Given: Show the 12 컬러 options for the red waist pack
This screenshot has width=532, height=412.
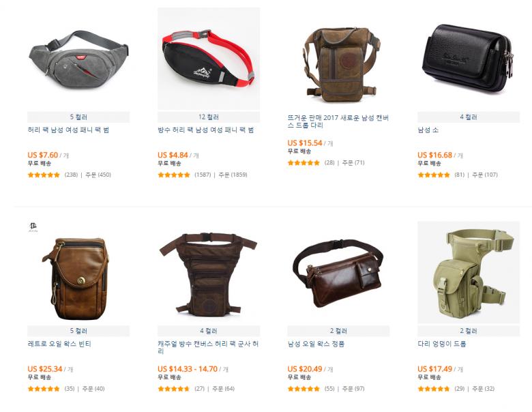Looking at the screenshot, I should pyautogui.click(x=209, y=117).
